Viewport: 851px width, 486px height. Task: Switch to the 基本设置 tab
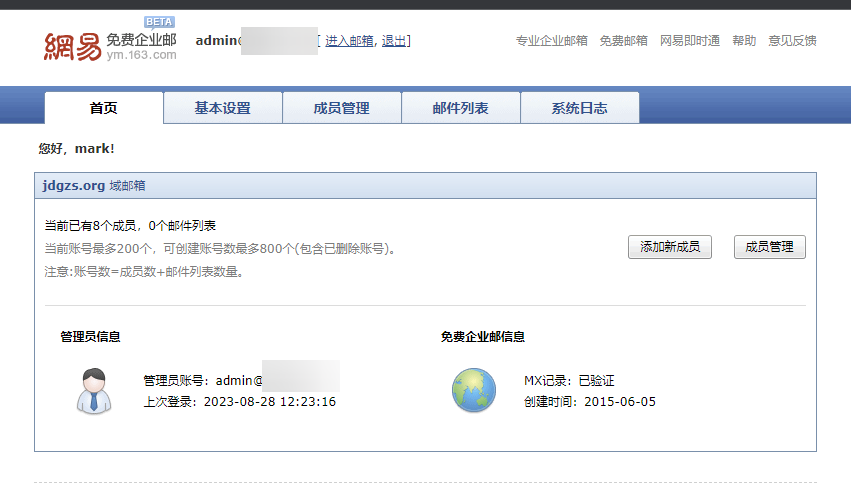click(223, 108)
